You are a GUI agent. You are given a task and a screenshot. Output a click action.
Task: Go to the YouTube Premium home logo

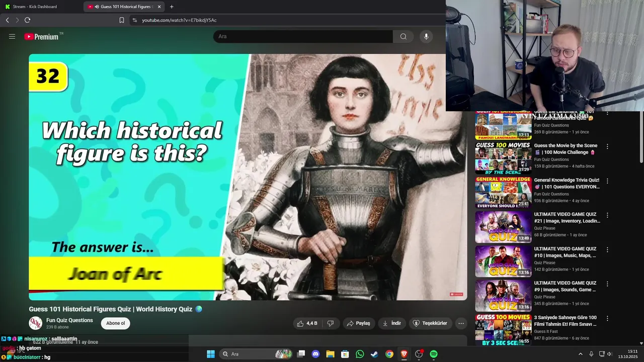point(41,36)
